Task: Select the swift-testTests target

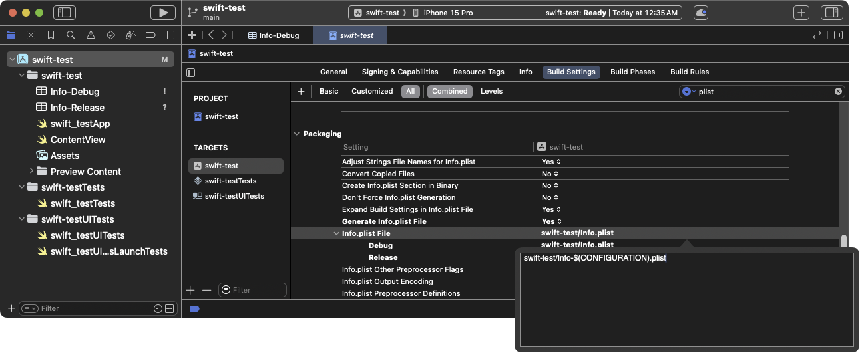Action: (230, 181)
